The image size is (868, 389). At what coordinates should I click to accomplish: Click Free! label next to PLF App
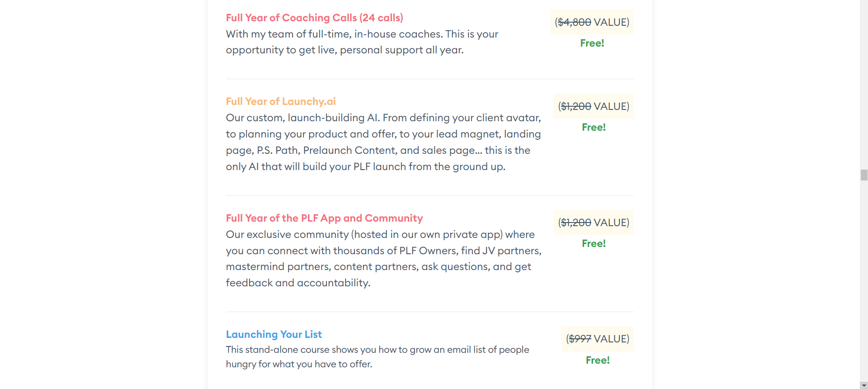tap(594, 243)
